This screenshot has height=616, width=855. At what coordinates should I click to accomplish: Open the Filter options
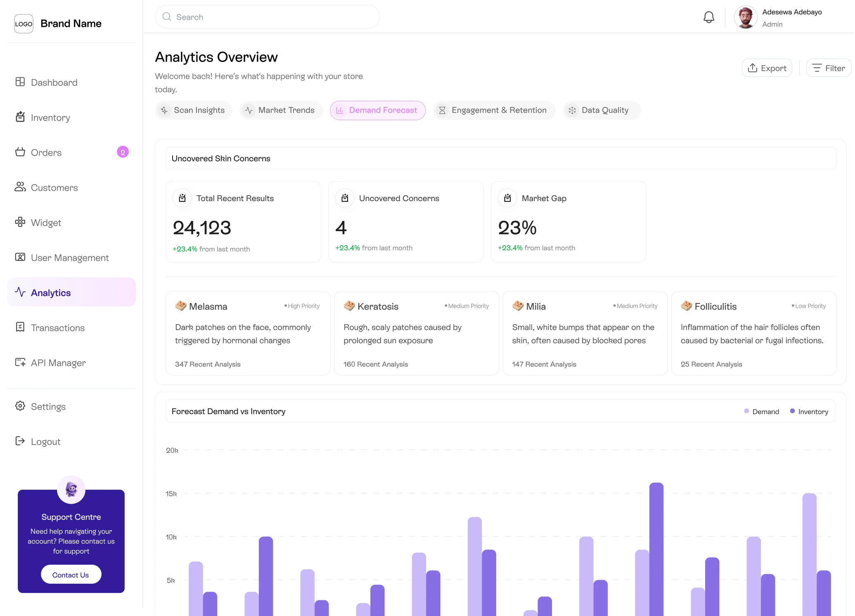828,68
